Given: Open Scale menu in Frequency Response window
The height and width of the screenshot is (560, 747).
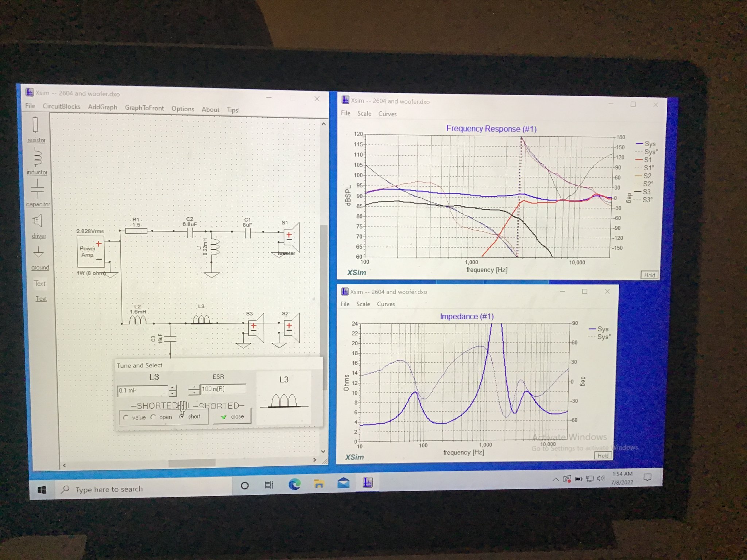Looking at the screenshot, I should coord(364,113).
